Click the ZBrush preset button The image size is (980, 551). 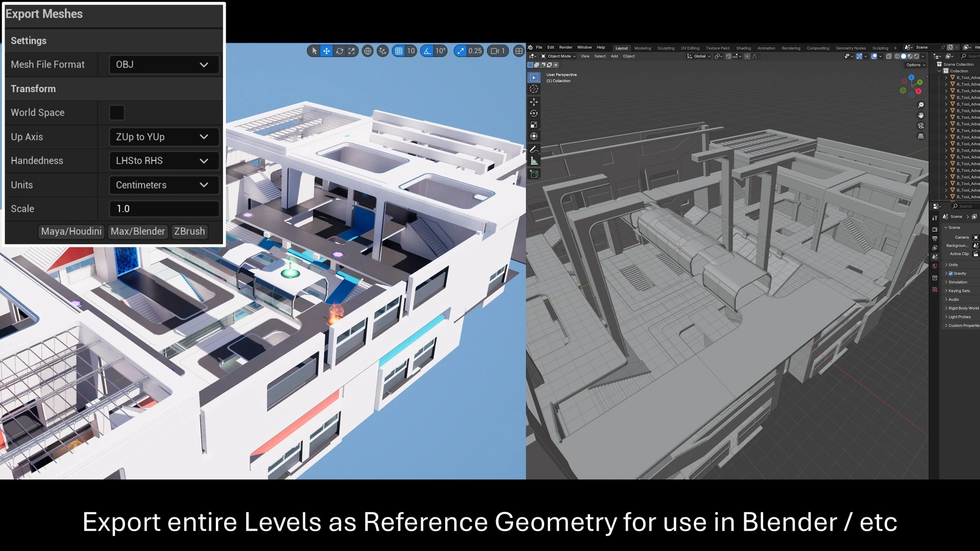tap(189, 231)
